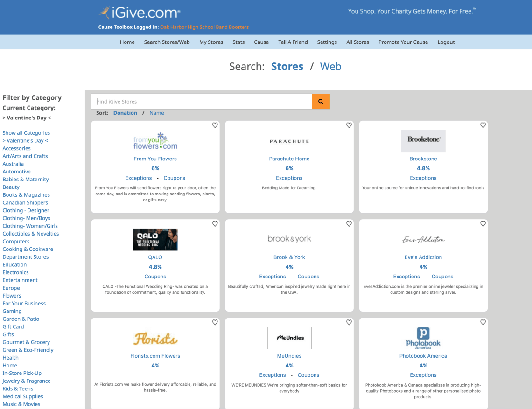Click the QALO 4.8% donation rate
Image resolution: width=532 pixels, height=409 pixels.
tap(155, 267)
